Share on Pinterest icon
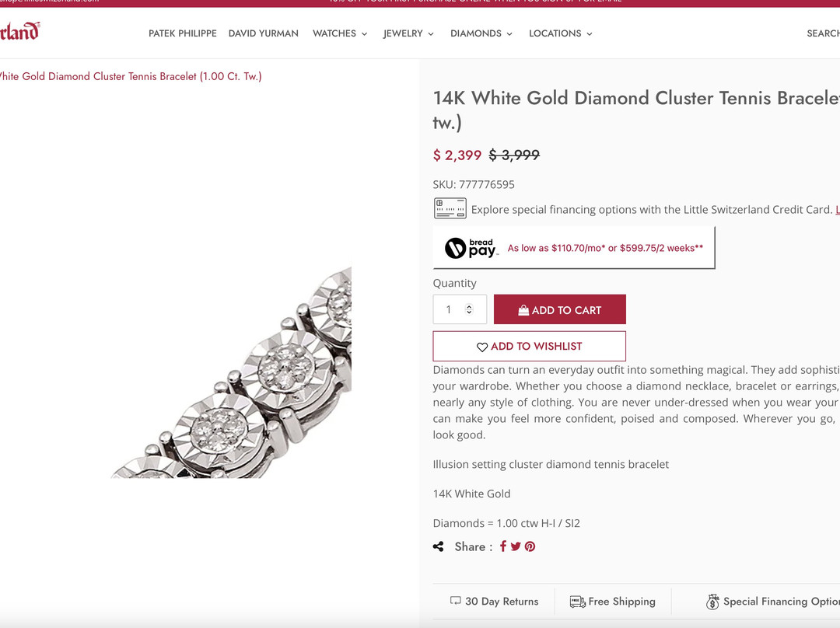The image size is (840, 628). tap(530, 546)
